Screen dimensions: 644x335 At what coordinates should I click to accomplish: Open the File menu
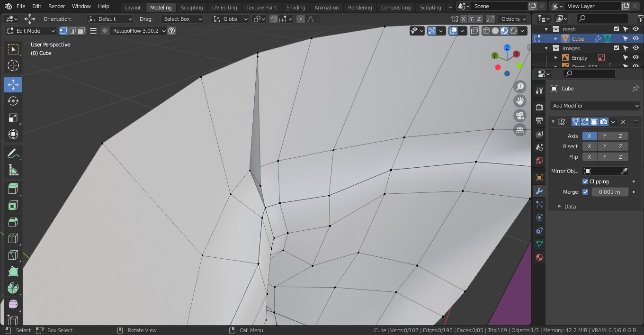coord(21,6)
